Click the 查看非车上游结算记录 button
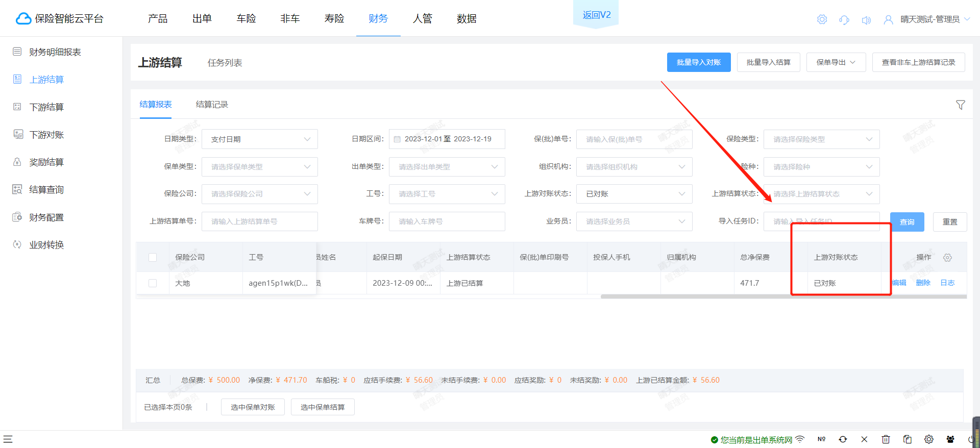 [919, 62]
